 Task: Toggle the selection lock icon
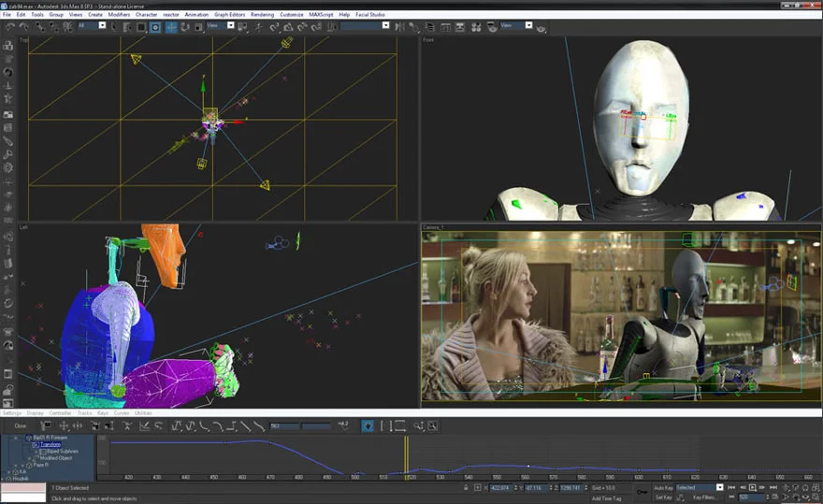tap(466, 488)
